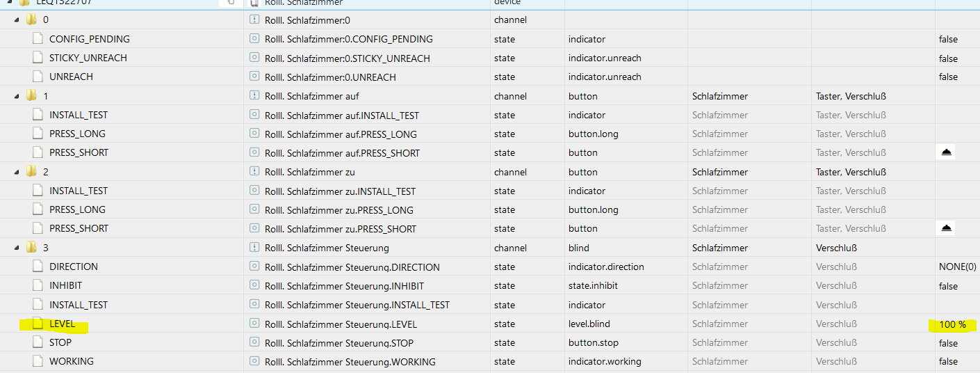Screen dimensions: 980x373
Task: Click the 'level.blind' role cell
Action: (589, 324)
